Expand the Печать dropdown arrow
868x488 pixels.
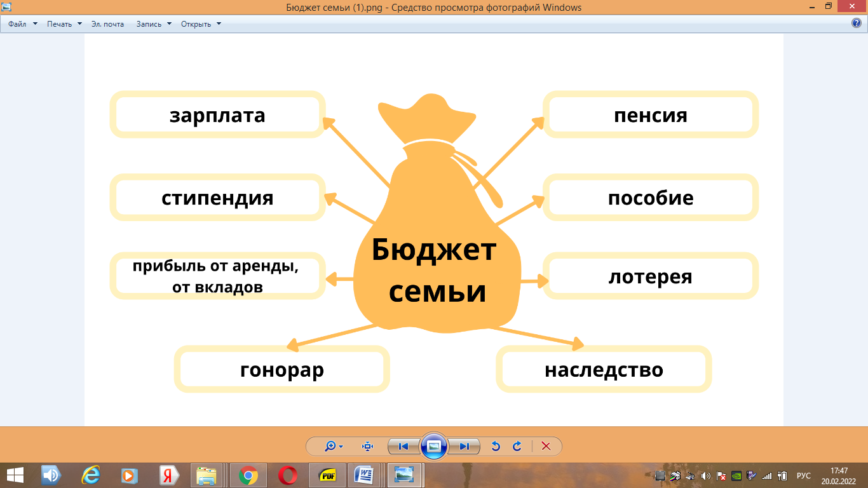pos(79,24)
